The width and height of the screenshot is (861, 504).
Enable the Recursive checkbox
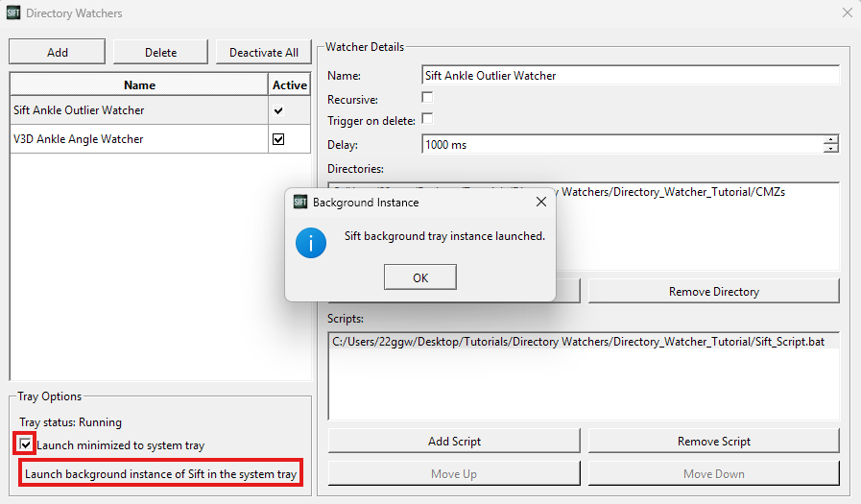click(x=427, y=98)
